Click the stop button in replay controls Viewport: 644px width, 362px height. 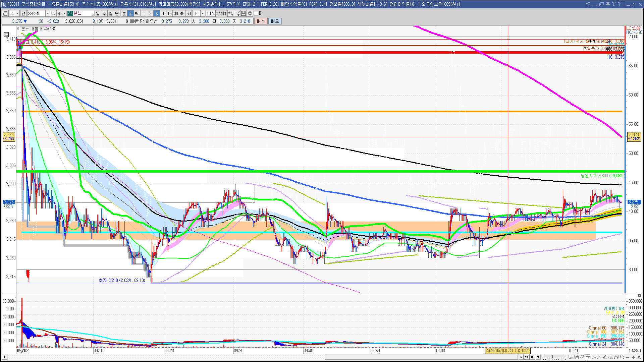point(532,357)
